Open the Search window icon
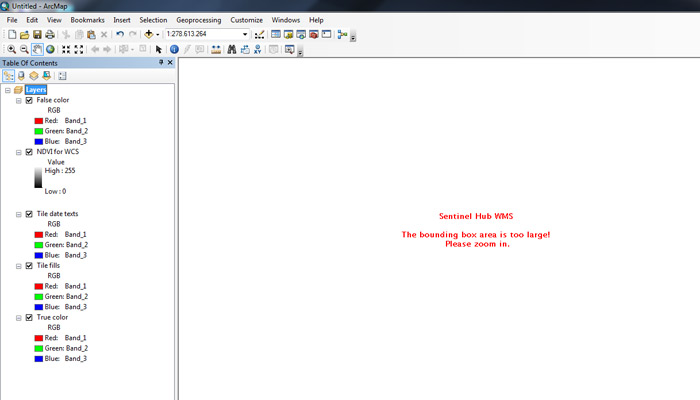 tap(301, 34)
